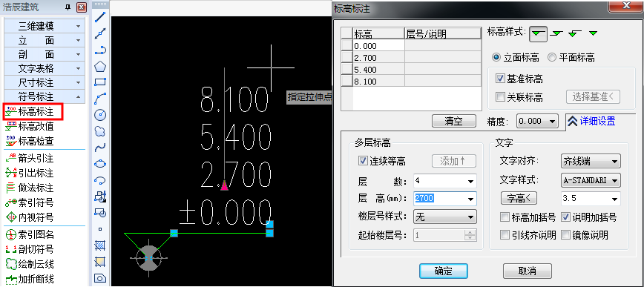Screen dimensions: 644x287
Task: Pick the last solid triangle elevation style
Action: pyautogui.click(x=593, y=33)
